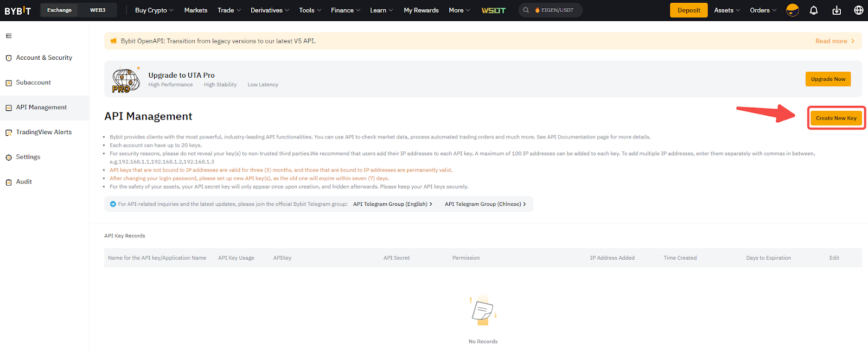
Task: Open API Telegram Group (English) link
Action: 392,204
